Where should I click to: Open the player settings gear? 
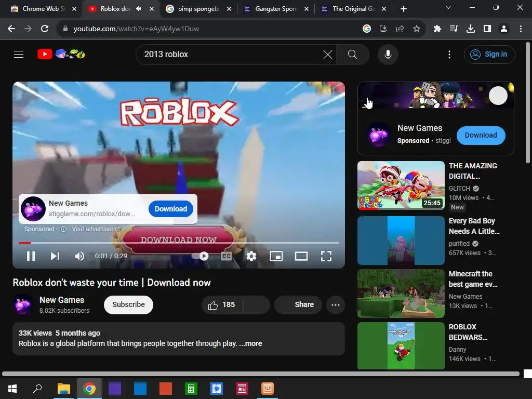(x=251, y=256)
